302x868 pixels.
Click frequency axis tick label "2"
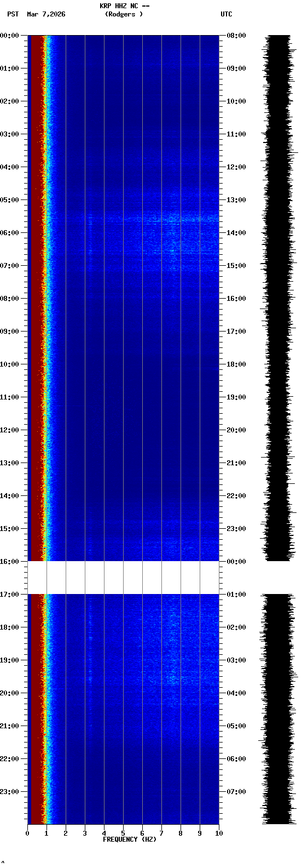pos(66,833)
